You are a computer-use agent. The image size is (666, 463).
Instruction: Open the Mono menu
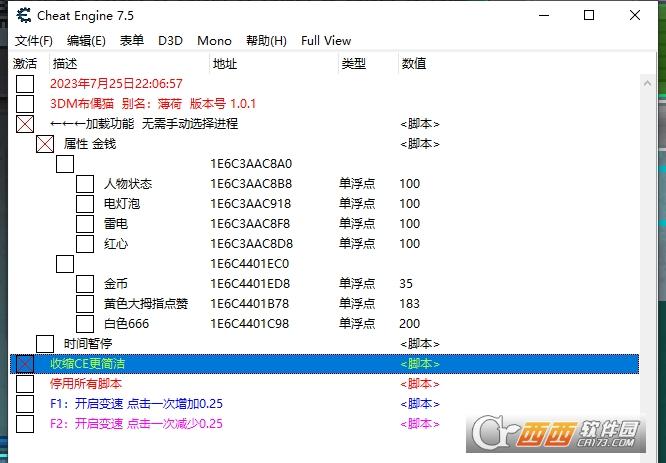click(214, 41)
